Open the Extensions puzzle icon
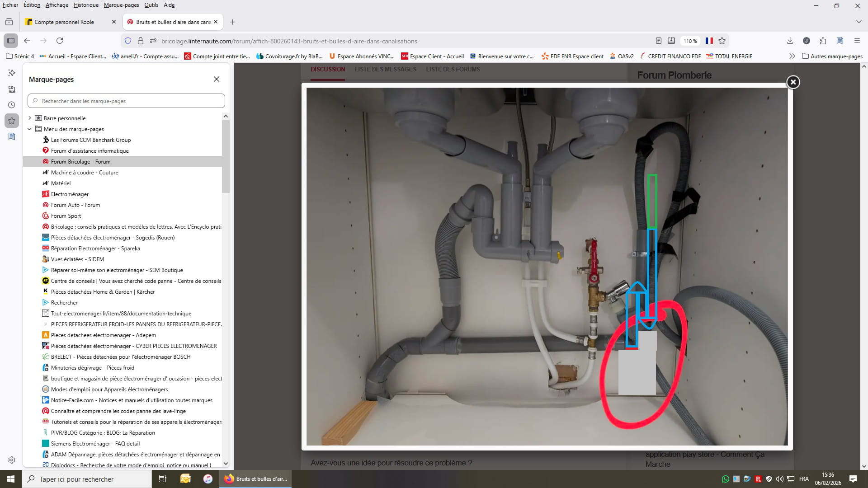868x488 pixels. point(823,41)
